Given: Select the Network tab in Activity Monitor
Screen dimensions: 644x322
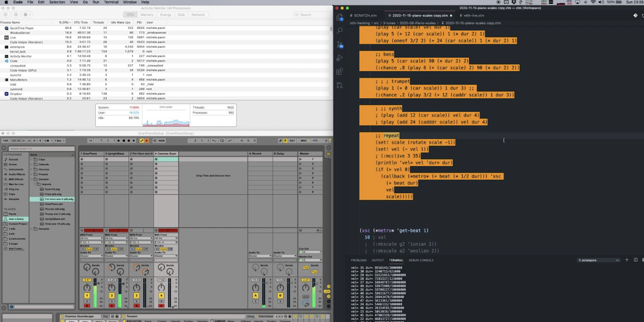Looking at the screenshot, I should [x=198, y=14].
